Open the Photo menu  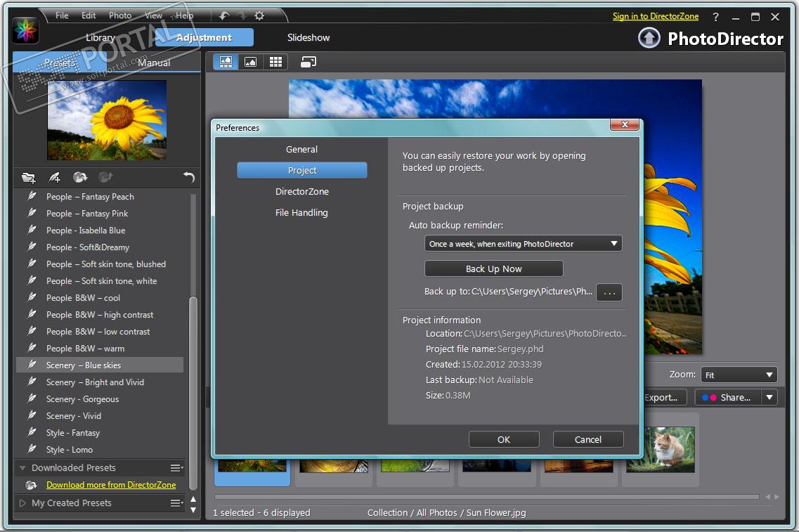120,15
